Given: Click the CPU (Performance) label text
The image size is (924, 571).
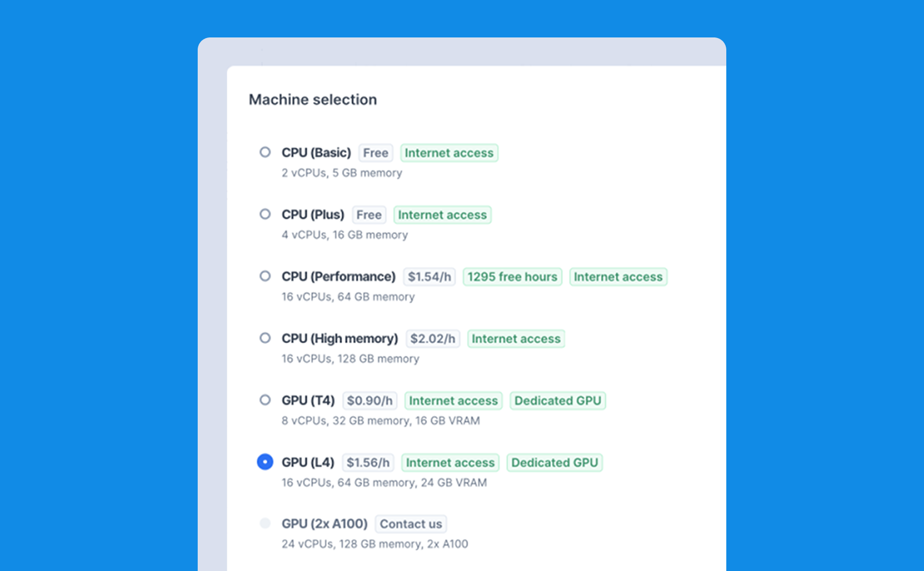Looking at the screenshot, I should pyautogui.click(x=339, y=276).
